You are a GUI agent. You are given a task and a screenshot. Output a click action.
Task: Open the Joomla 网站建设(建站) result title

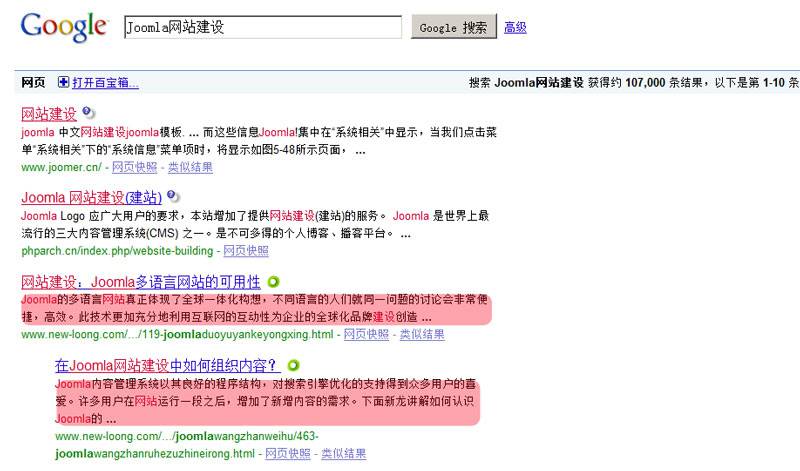91,197
